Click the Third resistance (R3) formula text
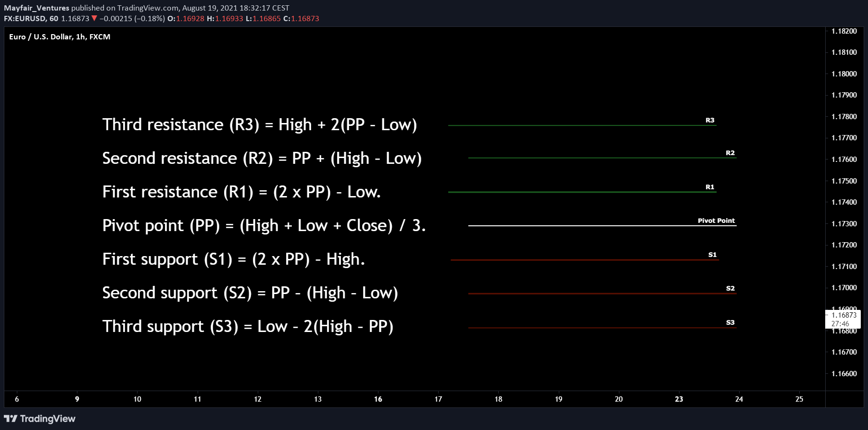 click(260, 124)
